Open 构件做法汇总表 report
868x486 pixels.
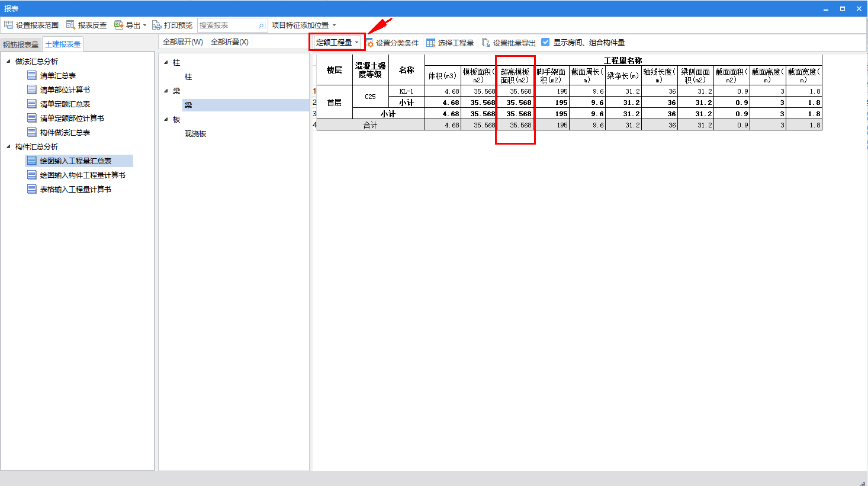(65, 133)
